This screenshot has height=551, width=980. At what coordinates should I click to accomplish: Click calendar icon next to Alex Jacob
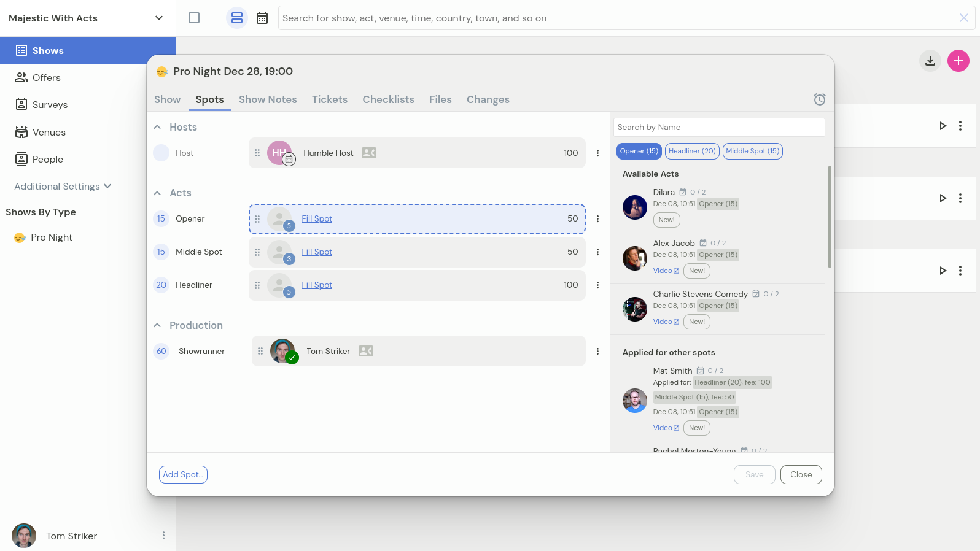coord(703,243)
